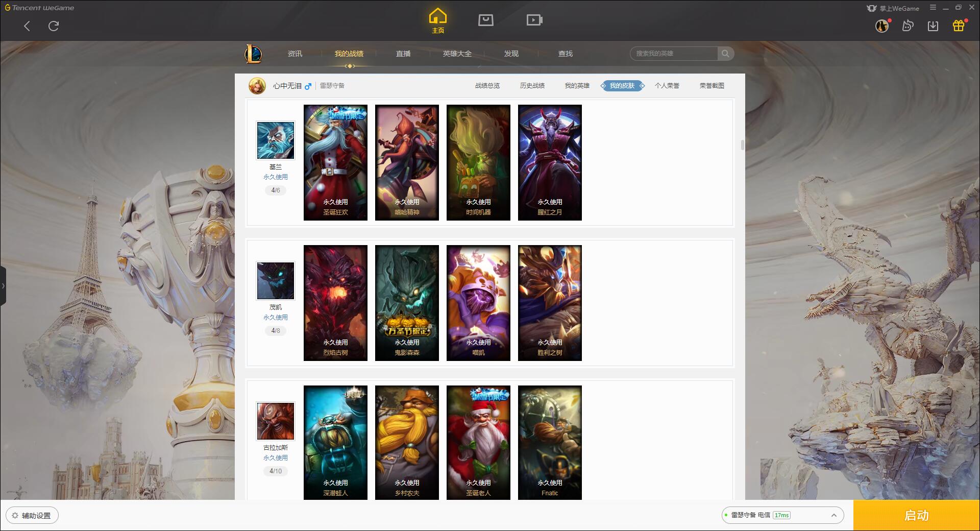Focus the 搜索我的英雄 search field

pos(674,54)
